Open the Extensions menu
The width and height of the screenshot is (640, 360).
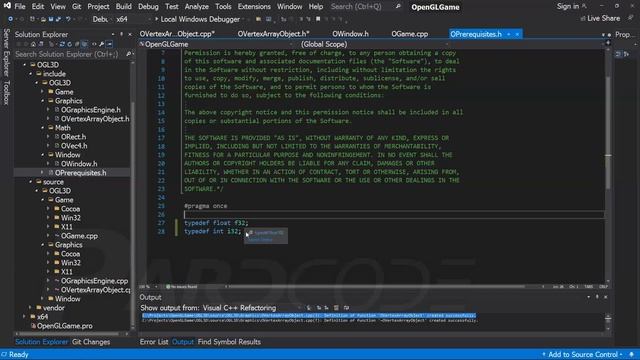[x=254, y=7]
